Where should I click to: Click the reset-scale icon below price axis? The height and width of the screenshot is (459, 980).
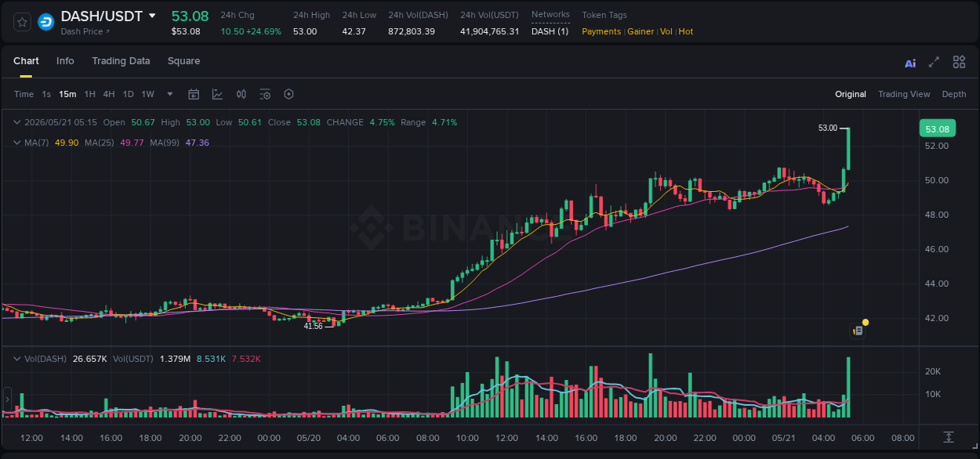tap(949, 436)
